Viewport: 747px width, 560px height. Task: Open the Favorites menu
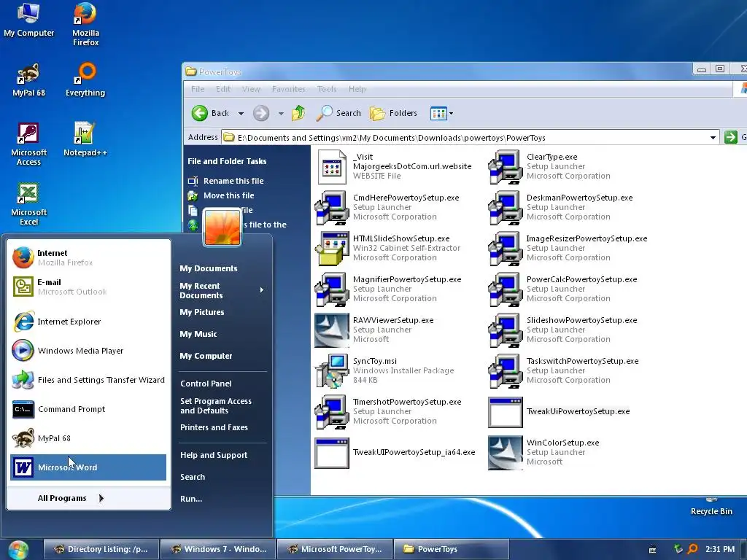(288, 89)
